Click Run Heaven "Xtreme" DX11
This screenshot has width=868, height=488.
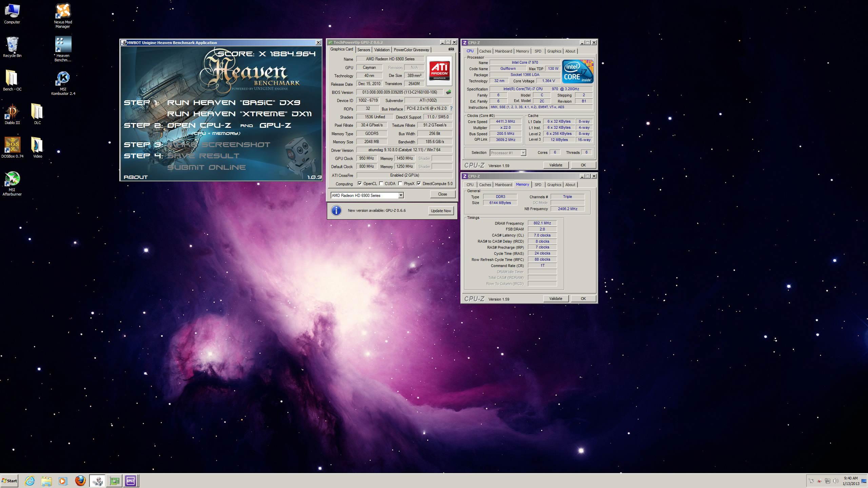click(239, 114)
